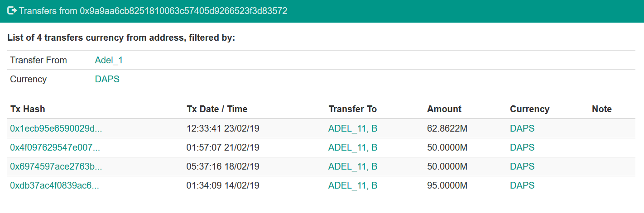Open the DAPS currency filter link
644x213 pixels.
click(107, 79)
